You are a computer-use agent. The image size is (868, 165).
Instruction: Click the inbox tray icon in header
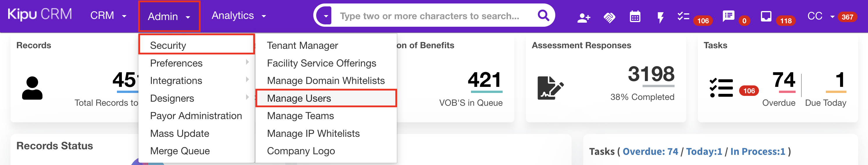coord(766,16)
